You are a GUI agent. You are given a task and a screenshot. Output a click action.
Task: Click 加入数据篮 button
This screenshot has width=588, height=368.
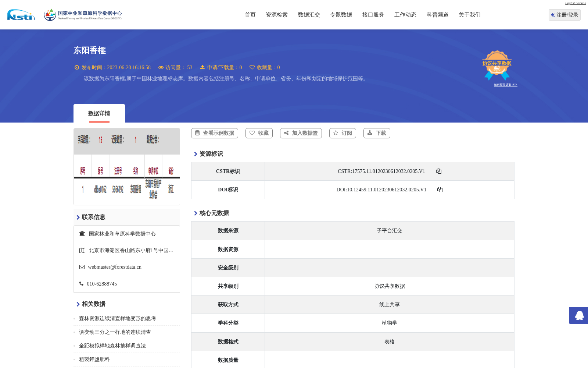point(301,133)
